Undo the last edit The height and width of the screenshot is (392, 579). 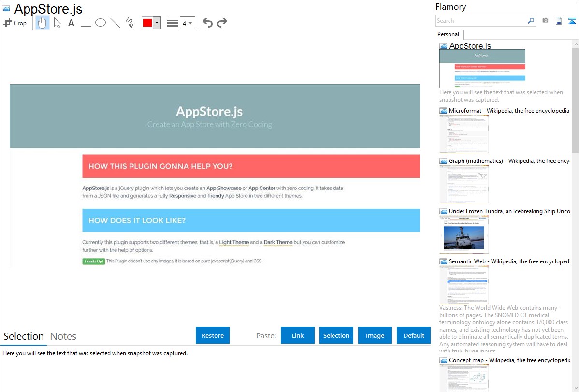(x=207, y=23)
